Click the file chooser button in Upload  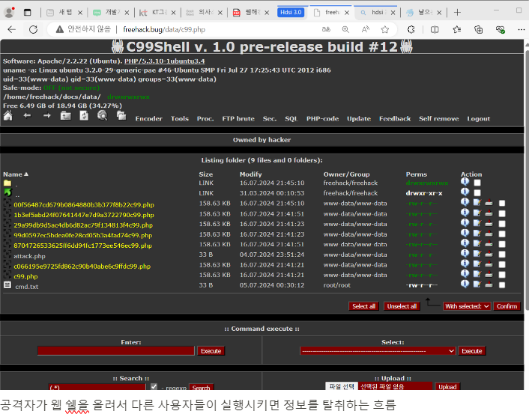coord(342,386)
